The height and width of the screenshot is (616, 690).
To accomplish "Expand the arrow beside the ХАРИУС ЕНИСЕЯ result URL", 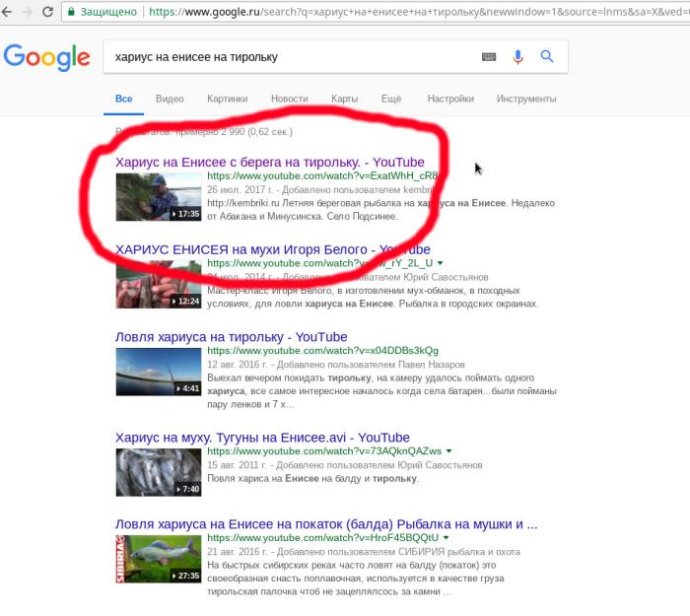I will coord(440,264).
